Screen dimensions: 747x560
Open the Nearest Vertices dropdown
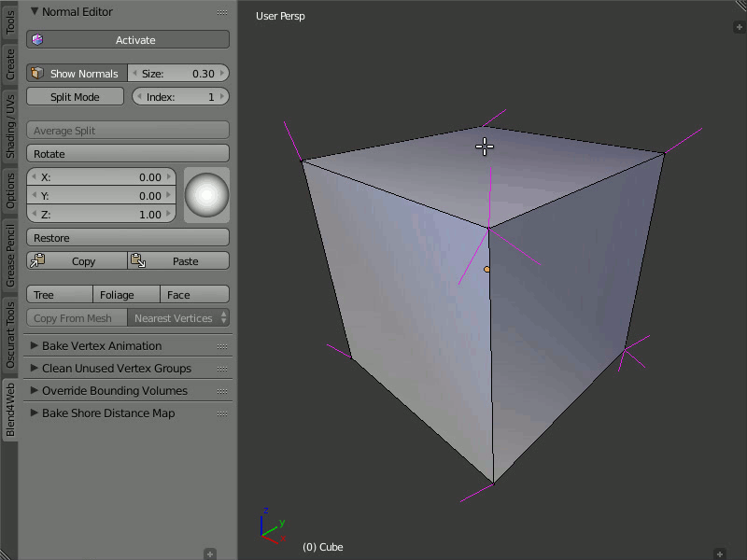click(x=178, y=318)
